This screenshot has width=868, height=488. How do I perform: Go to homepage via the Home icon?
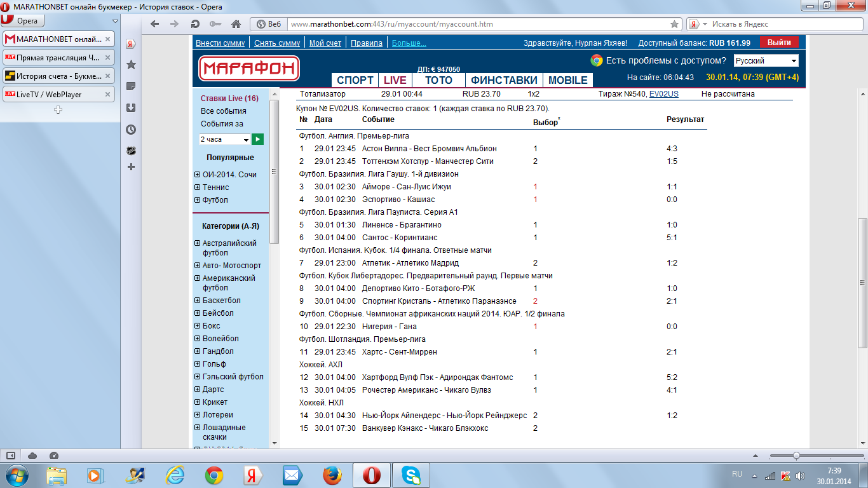(236, 24)
